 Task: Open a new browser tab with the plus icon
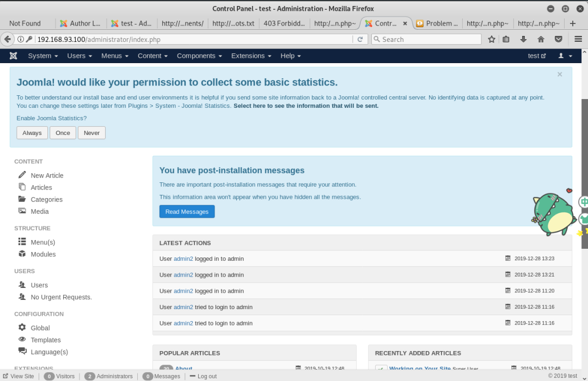click(573, 23)
